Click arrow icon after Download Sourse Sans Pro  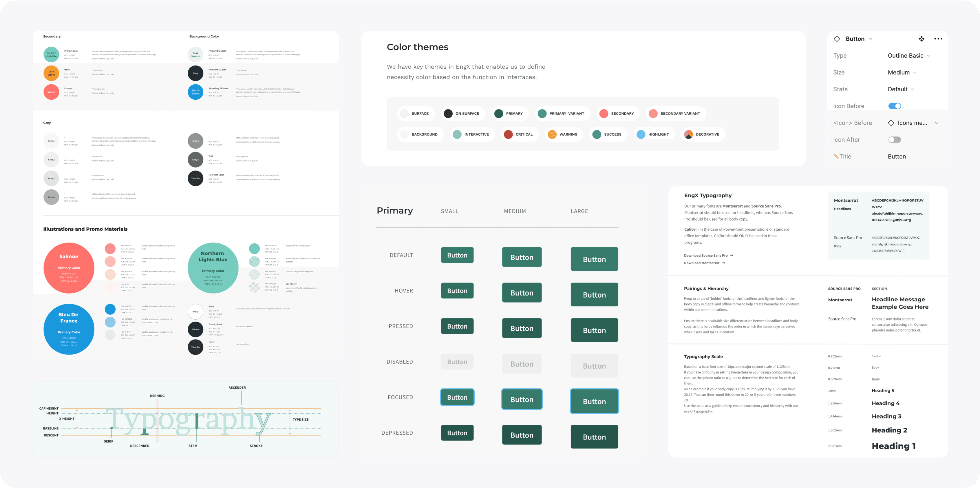click(x=732, y=255)
